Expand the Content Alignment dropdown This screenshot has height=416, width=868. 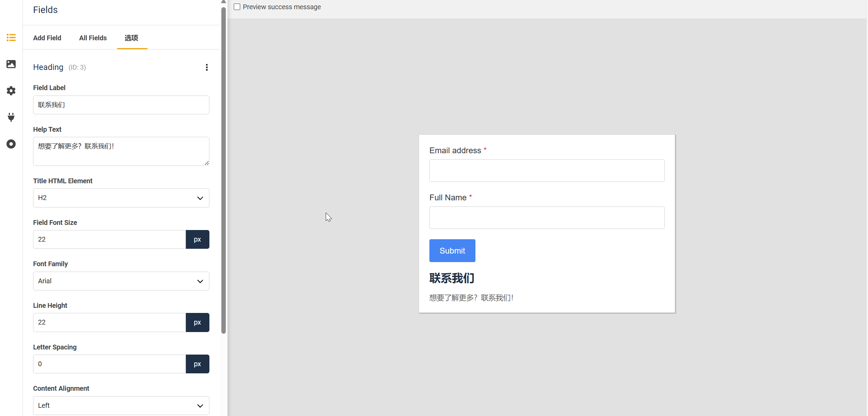click(121, 405)
